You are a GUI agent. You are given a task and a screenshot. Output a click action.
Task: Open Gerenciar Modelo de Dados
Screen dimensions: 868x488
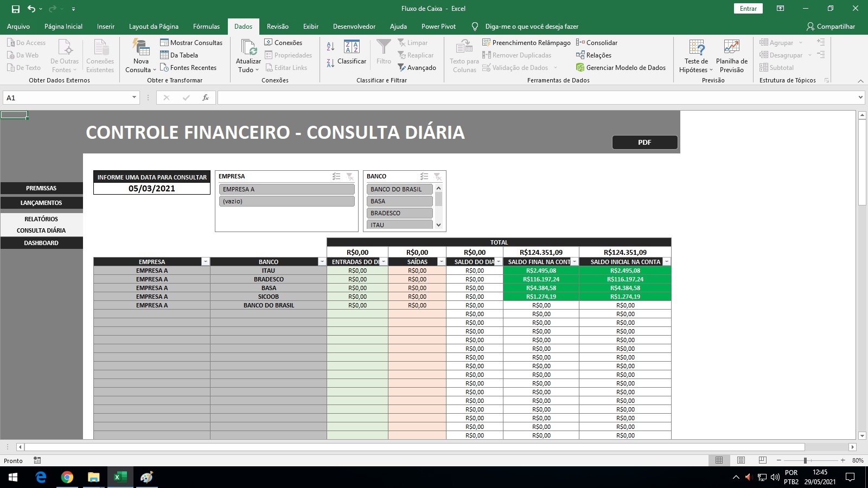click(x=621, y=68)
